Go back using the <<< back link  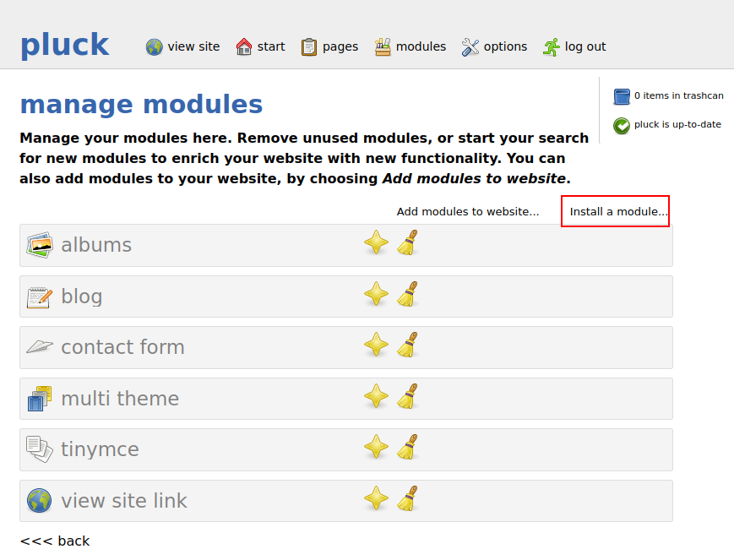pos(55,541)
